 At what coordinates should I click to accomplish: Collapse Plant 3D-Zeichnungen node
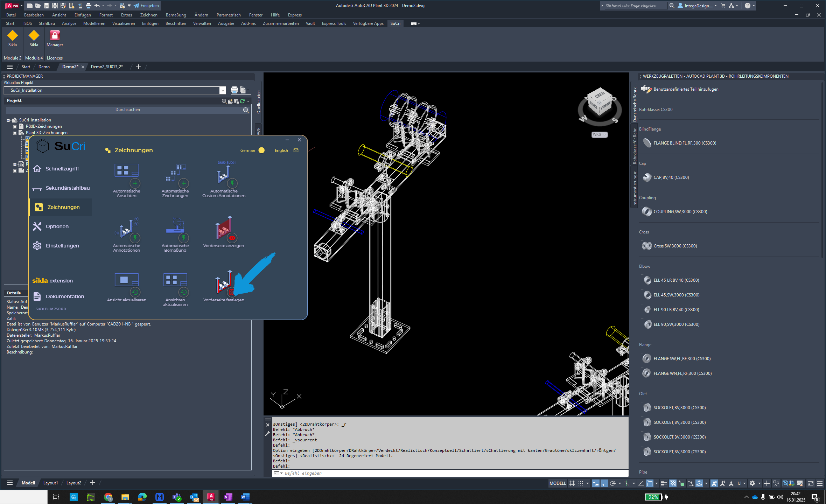pos(15,133)
